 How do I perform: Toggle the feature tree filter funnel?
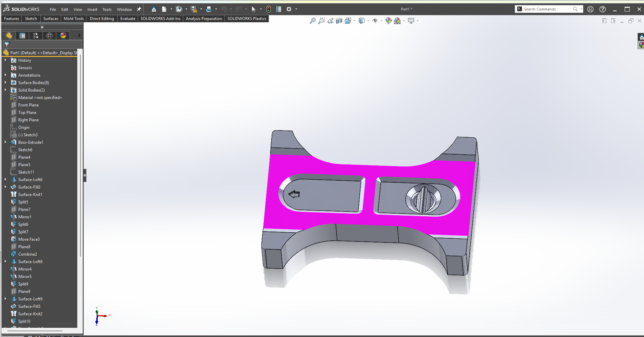tap(7, 44)
